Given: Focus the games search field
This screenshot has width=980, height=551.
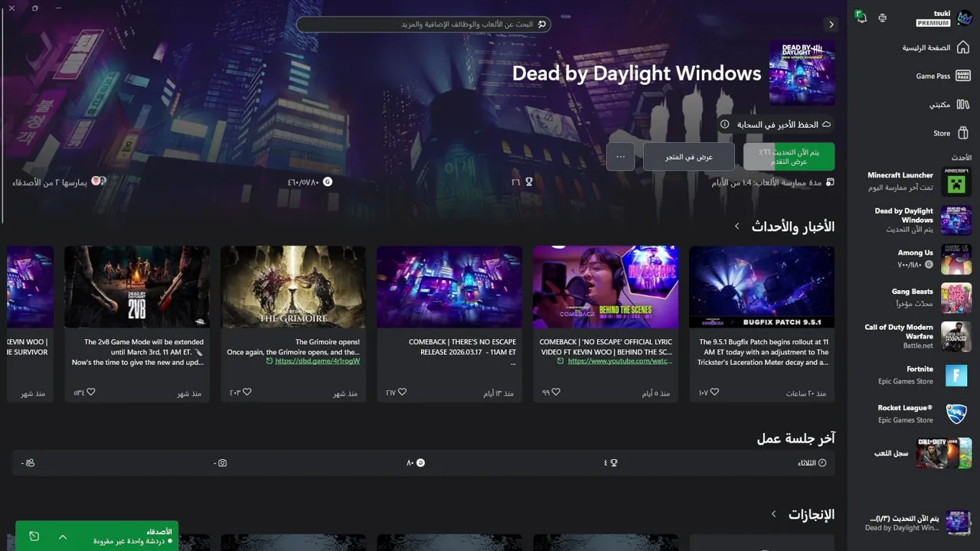Looking at the screenshot, I should [423, 24].
